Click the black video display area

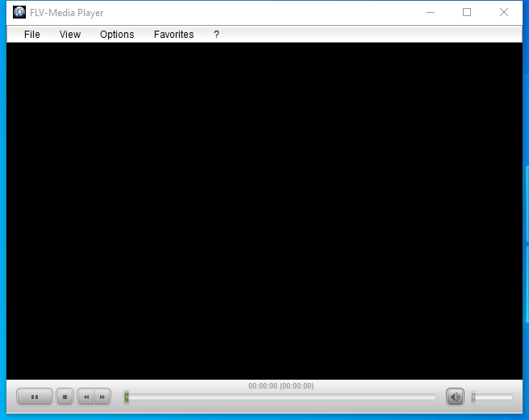[x=264, y=211]
